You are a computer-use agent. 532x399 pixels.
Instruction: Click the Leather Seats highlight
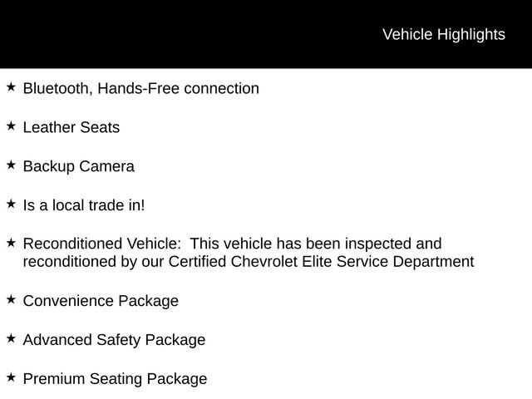71,127
